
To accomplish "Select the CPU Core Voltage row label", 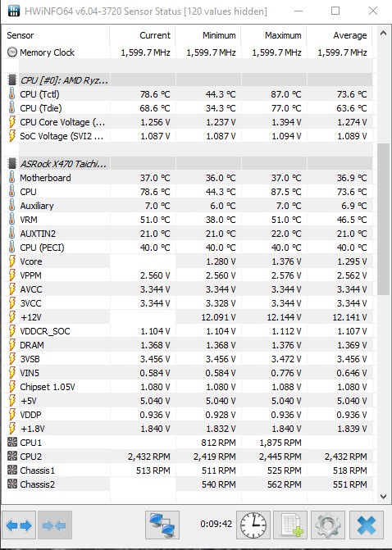I will coord(62,122).
